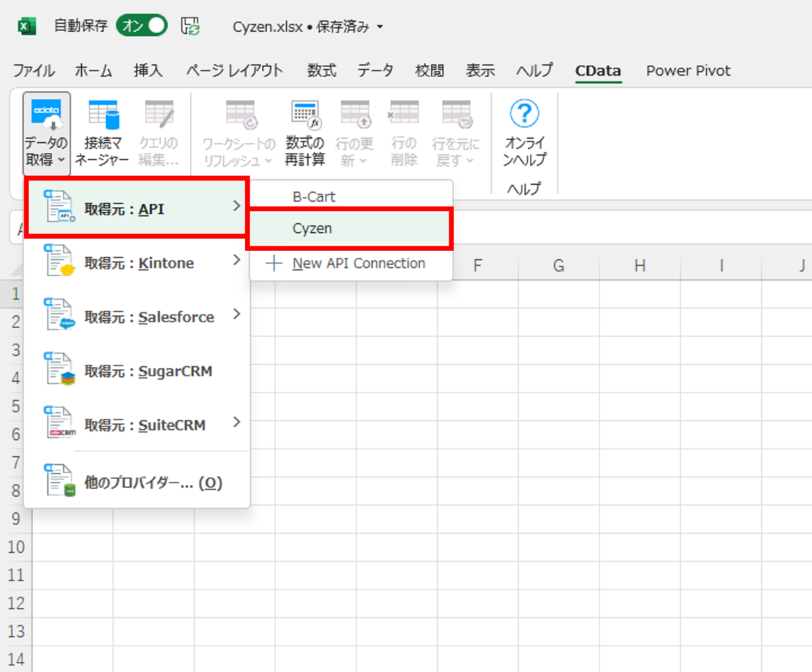812x672 pixels.
Task: Click the save sync icon beside AutoSave
Action: [191, 26]
